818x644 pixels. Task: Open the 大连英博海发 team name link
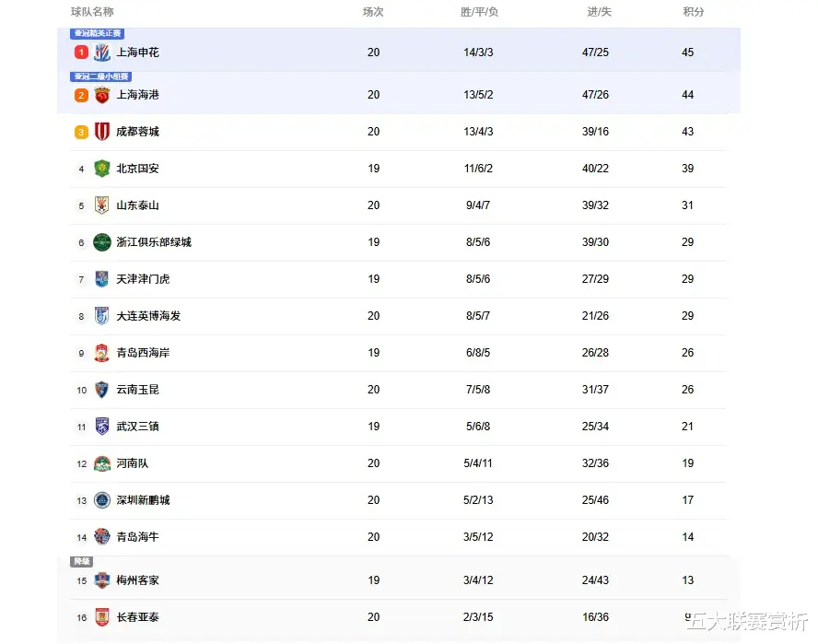148,316
